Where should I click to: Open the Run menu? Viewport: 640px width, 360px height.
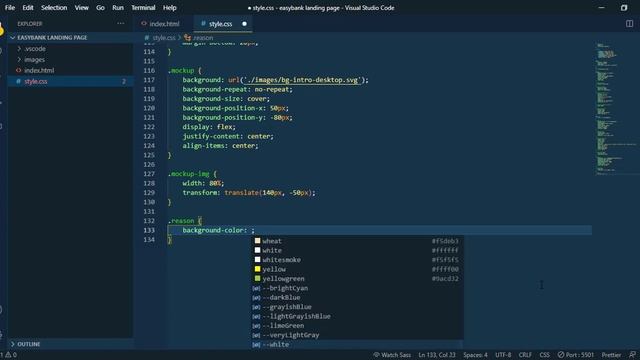click(x=118, y=8)
